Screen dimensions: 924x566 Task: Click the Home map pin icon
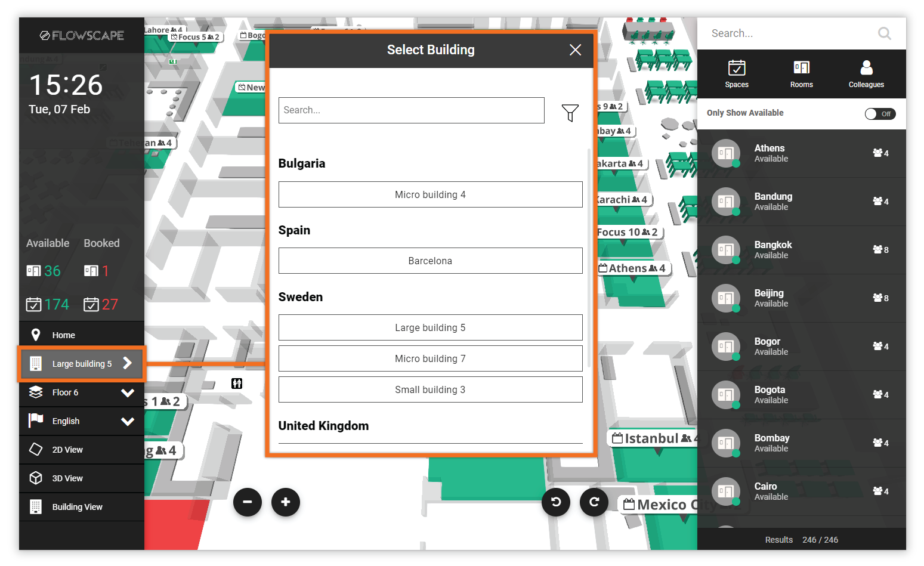click(36, 335)
